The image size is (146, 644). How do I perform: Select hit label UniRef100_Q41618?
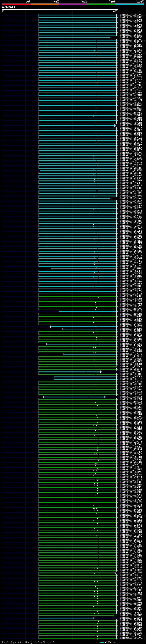131,344
